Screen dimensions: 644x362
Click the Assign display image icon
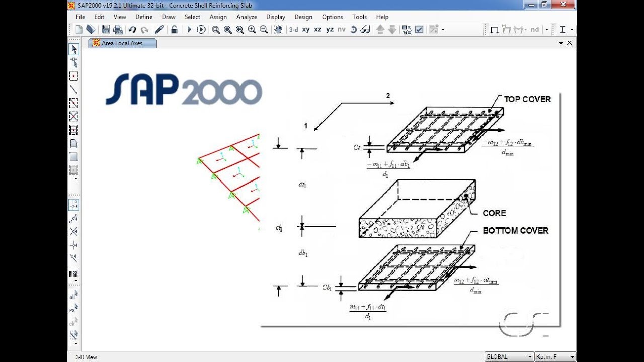434,30
